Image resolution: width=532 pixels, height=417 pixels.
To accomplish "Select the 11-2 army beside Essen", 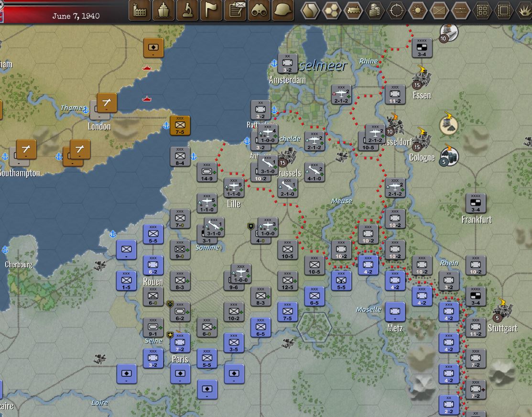I will [395, 94].
